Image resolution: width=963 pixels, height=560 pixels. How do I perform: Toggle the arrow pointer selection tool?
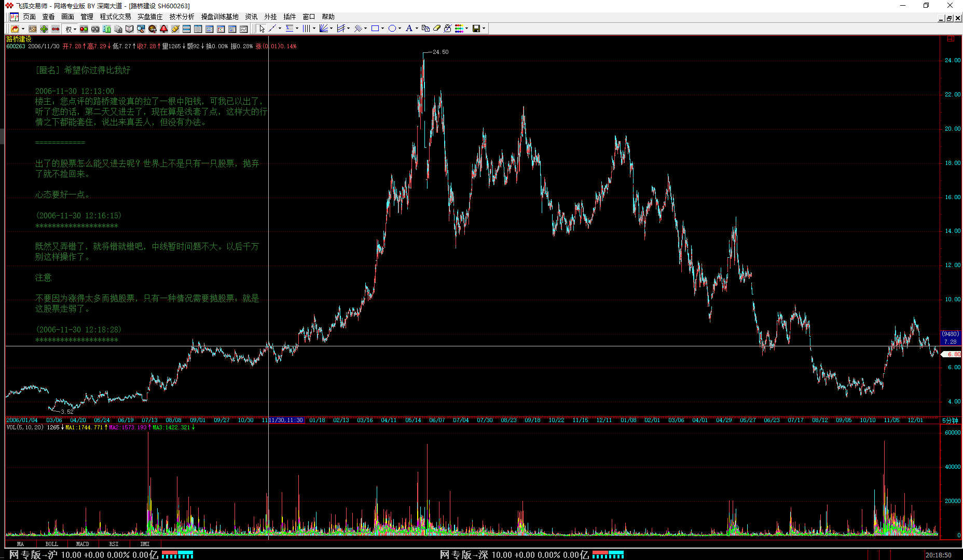(262, 29)
